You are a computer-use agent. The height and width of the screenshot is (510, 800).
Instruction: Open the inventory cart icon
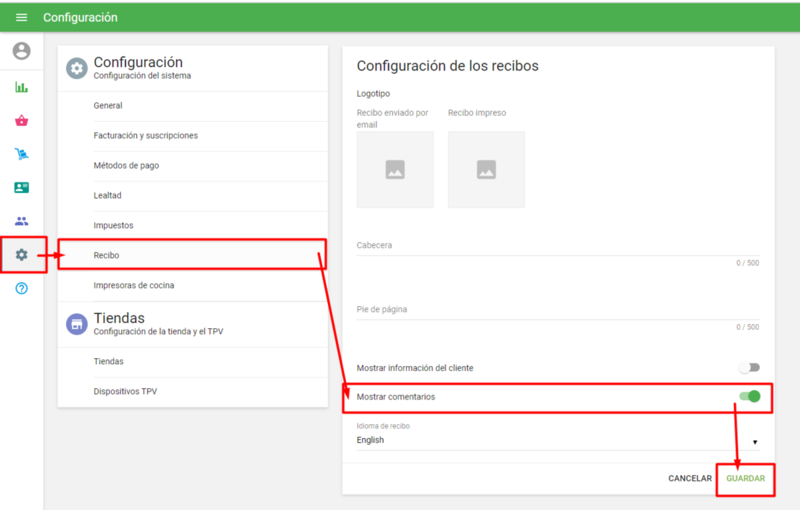pos(22,154)
